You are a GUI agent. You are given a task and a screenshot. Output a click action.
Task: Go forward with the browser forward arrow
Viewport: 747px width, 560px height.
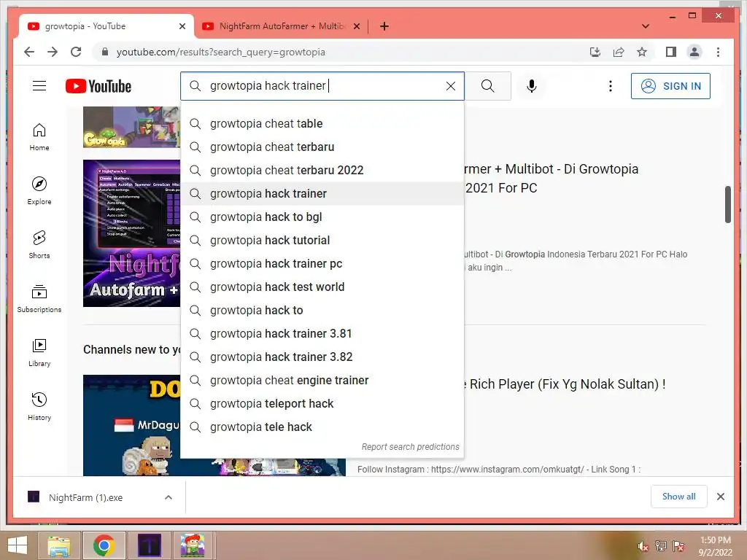point(53,52)
